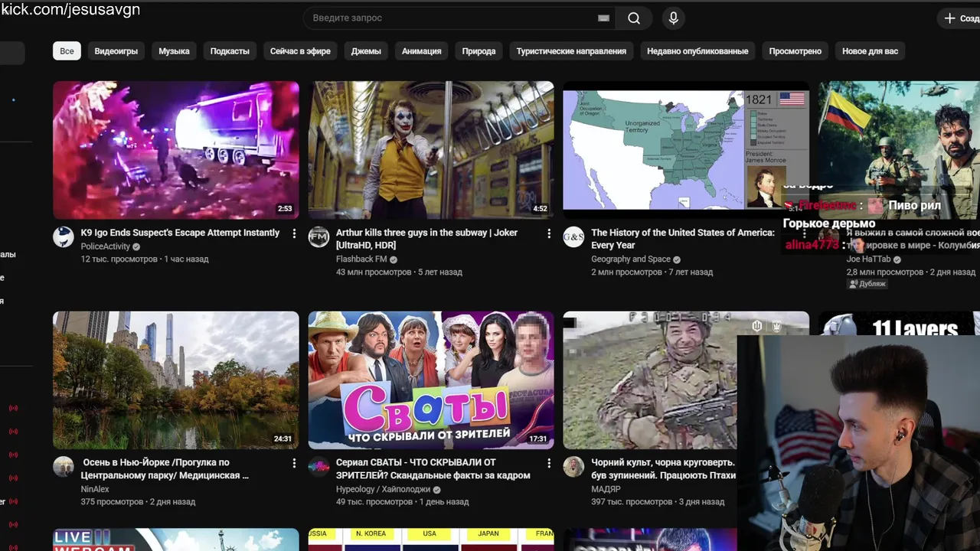Select 'Недавно опубликованные' filter chip
980x551 pixels.
[697, 51]
